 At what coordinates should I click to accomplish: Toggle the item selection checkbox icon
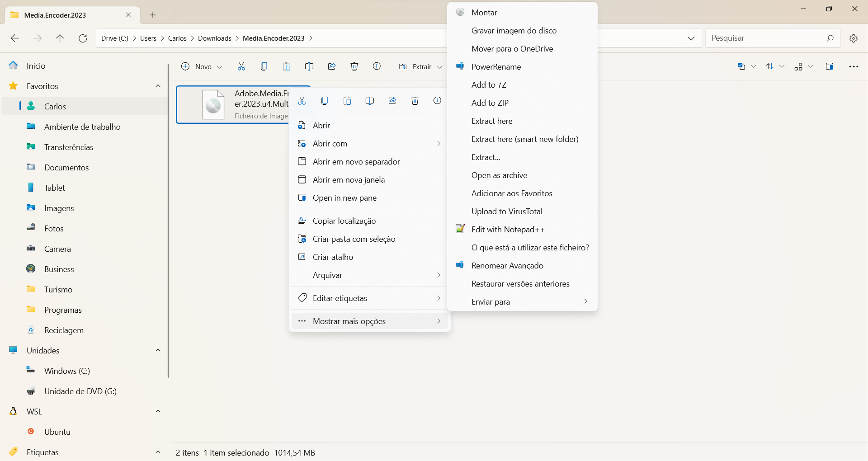click(x=741, y=66)
